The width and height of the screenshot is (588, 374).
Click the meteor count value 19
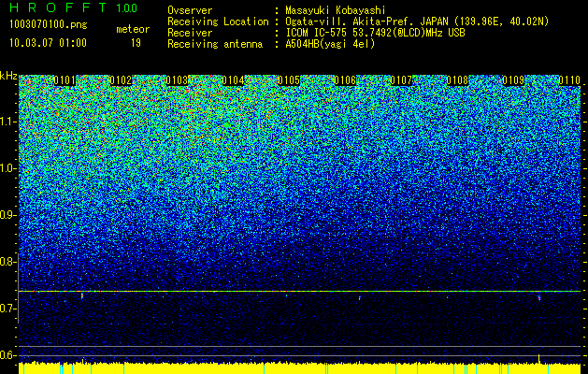click(136, 43)
